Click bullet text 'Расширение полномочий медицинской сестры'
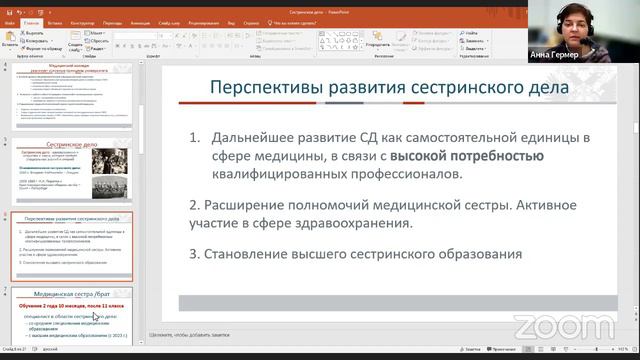 click(357, 204)
